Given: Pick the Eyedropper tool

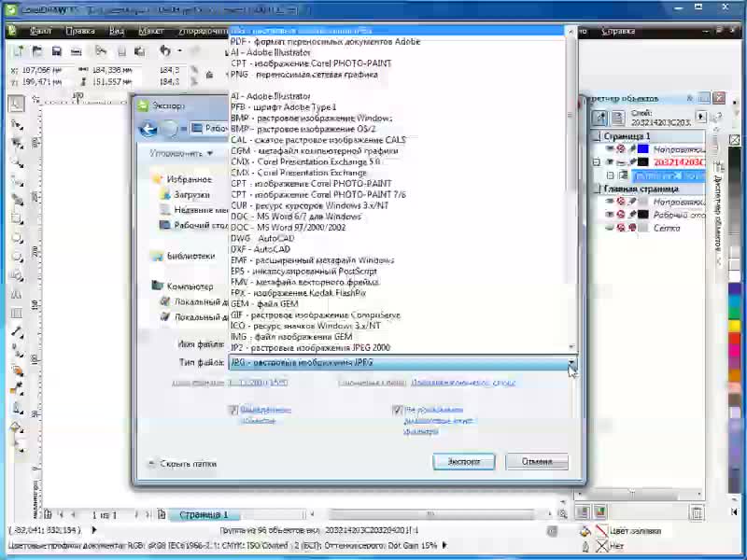Looking at the screenshot, I should [x=17, y=389].
